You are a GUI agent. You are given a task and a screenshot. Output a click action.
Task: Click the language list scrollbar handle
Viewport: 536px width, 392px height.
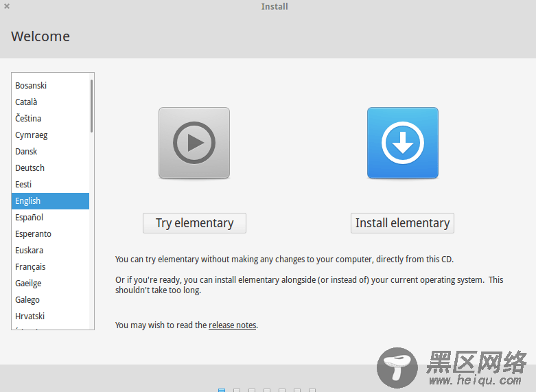[x=91, y=106]
